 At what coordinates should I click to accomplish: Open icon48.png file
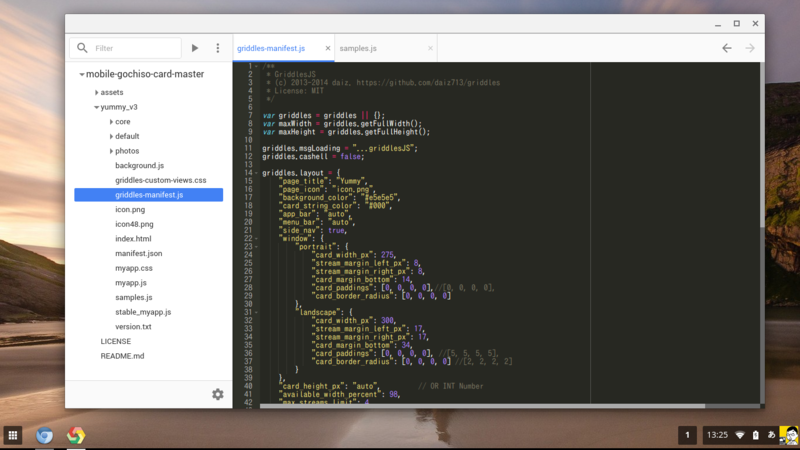[x=134, y=224]
